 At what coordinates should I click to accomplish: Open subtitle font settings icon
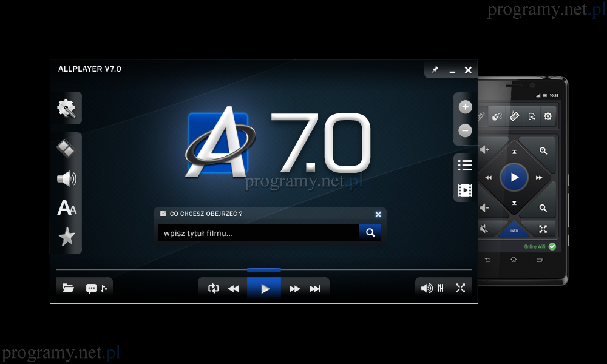click(66, 207)
